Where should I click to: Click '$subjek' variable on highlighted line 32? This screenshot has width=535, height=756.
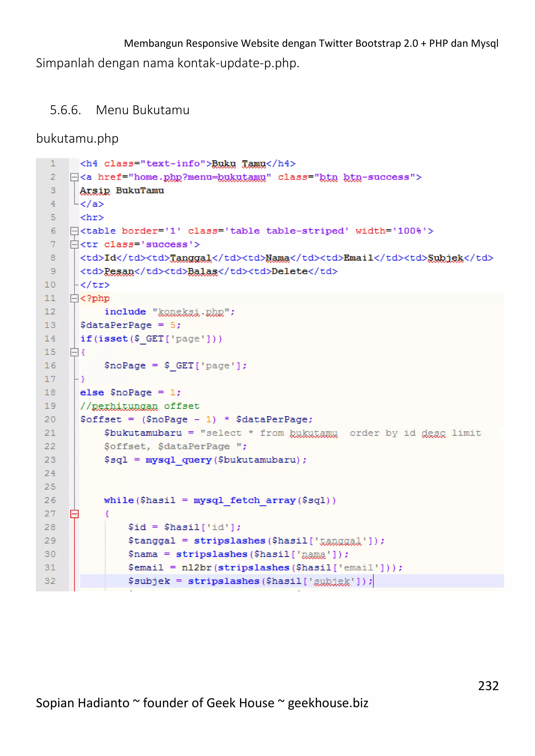[x=149, y=581]
